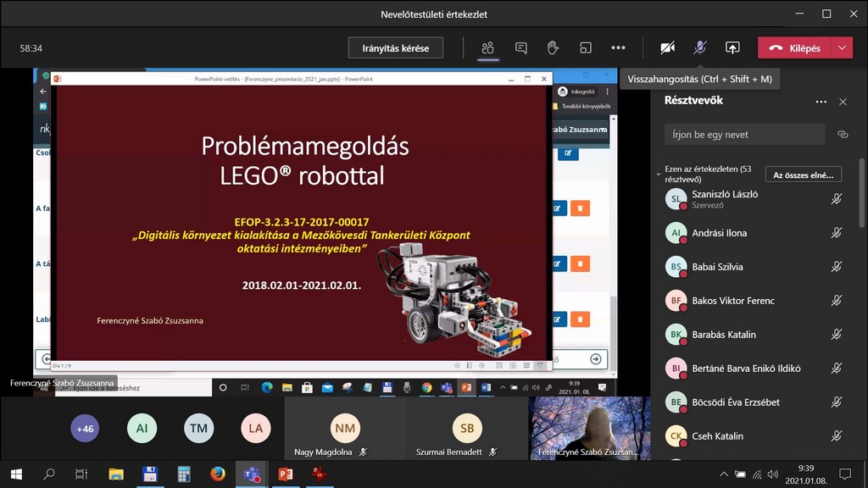Switch to Microsoft Teams taskbar icon
Screen dimensions: 868x488
click(251, 474)
